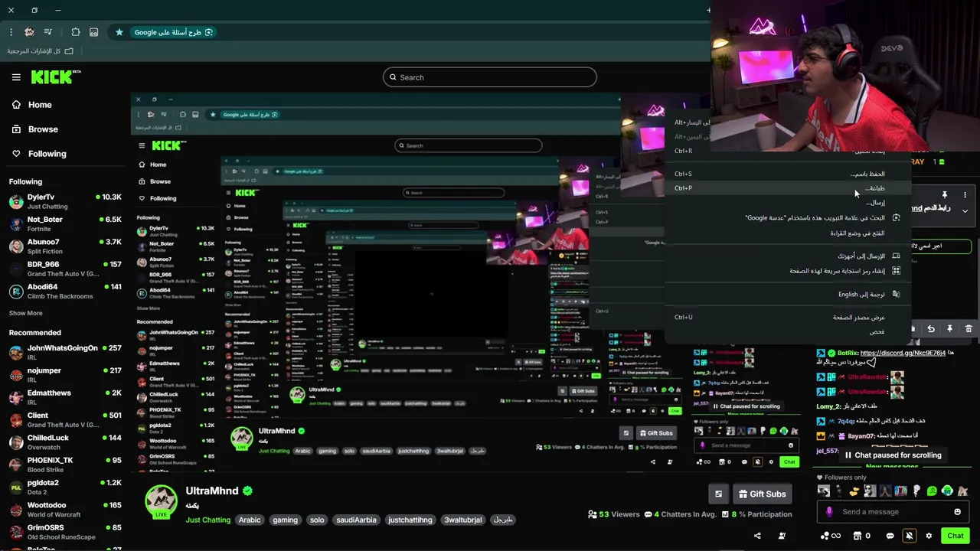
Task: Open the BotRix discord.gg link in the main chat
Action: click(x=903, y=353)
